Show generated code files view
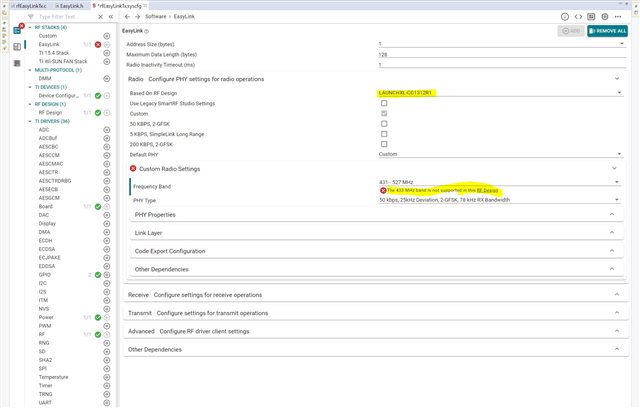 pyautogui.click(x=579, y=17)
